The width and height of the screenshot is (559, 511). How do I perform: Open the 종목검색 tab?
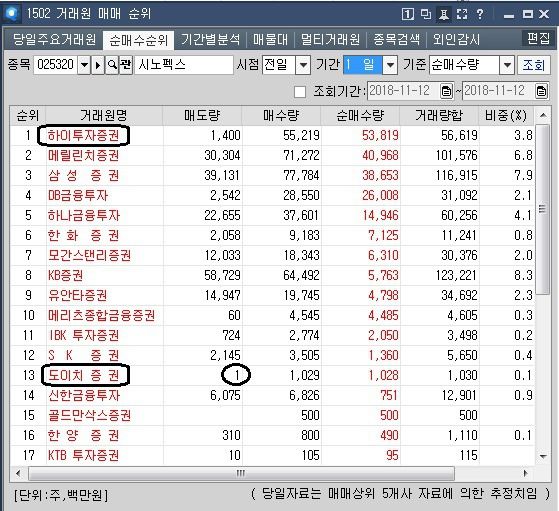pos(396,39)
